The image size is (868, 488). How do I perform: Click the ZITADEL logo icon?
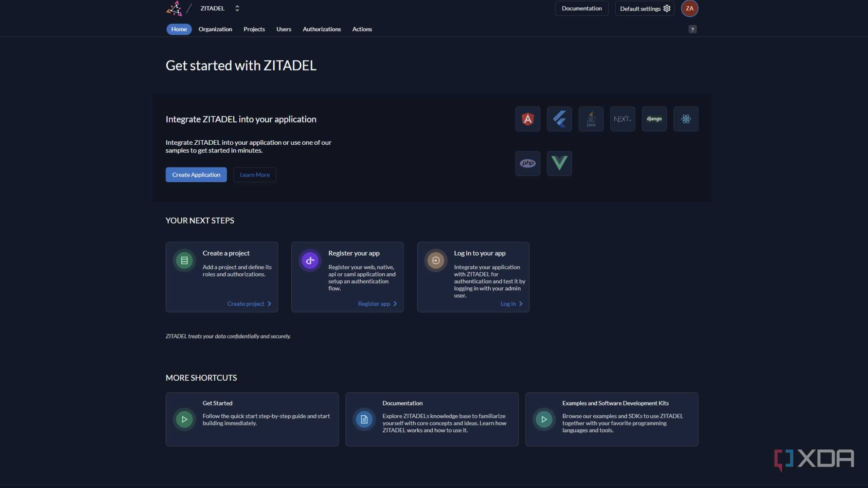[x=174, y=8]
